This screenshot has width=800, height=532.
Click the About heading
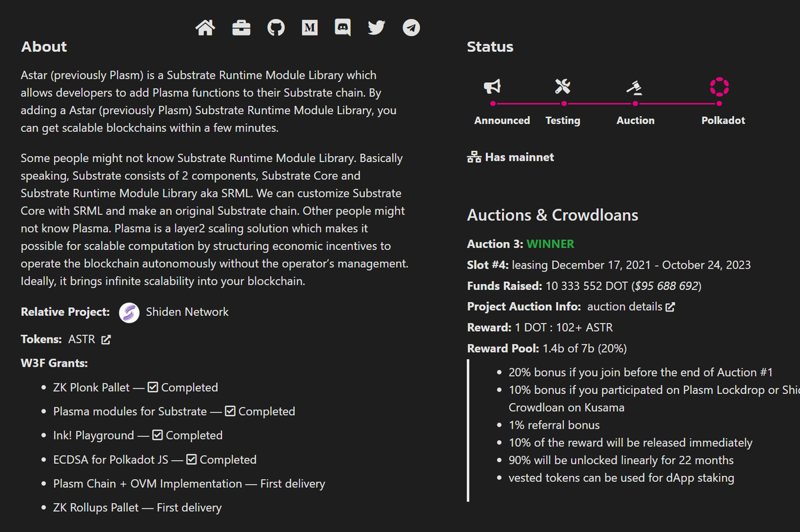[44, 47]
